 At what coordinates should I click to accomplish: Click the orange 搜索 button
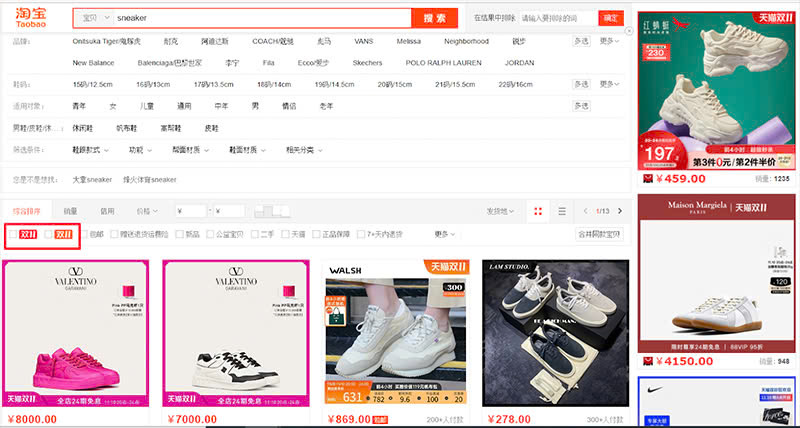(x=435, y=18)
